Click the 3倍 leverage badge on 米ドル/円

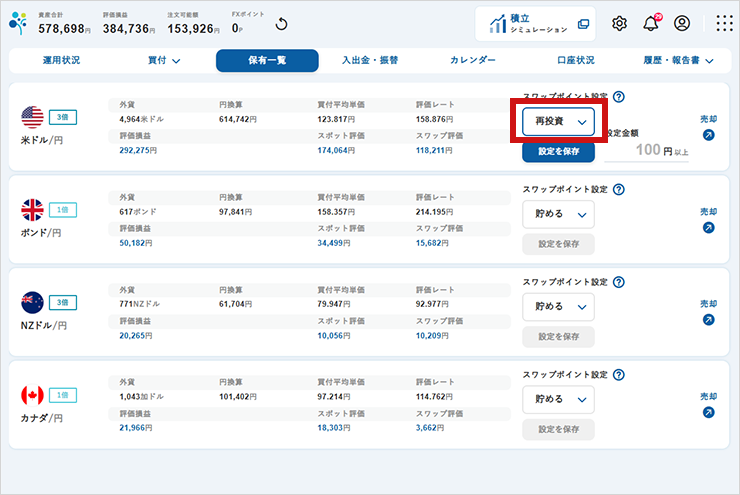(x=63, y=117)
